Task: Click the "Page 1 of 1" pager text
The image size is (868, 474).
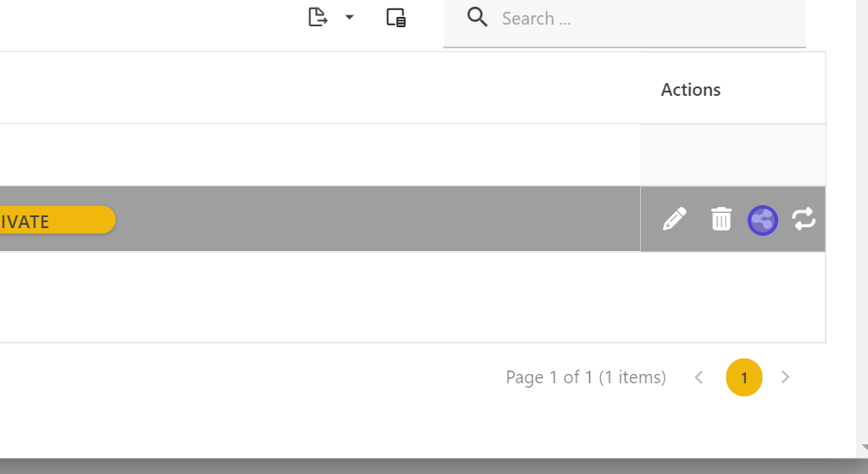Action: pos(586,377)
